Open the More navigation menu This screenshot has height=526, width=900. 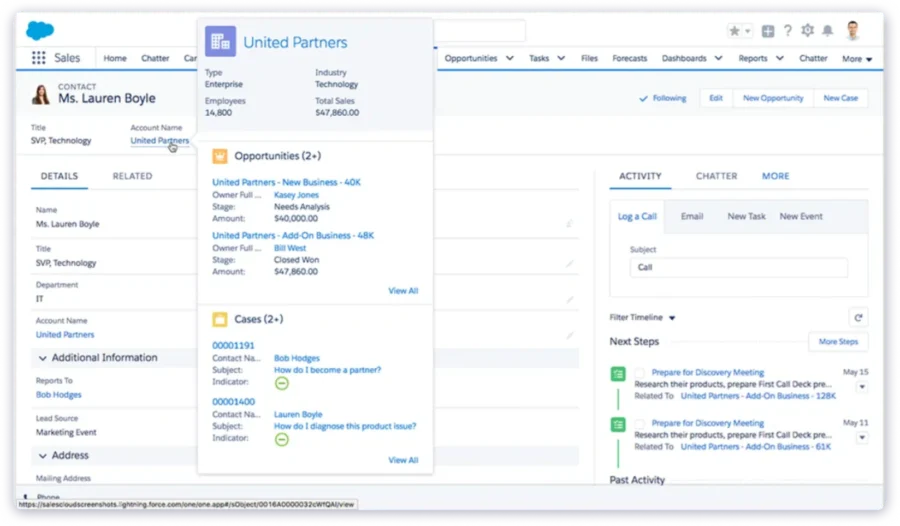click(857, 59)
